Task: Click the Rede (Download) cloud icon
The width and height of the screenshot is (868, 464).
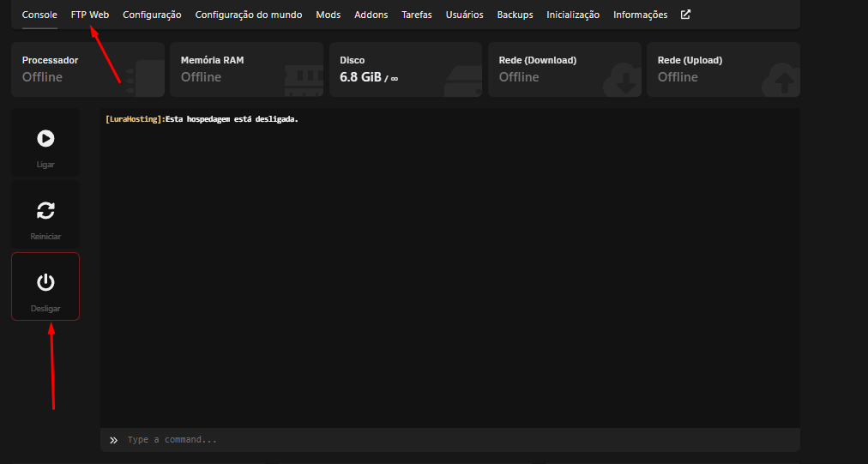Action: [621, 80]
